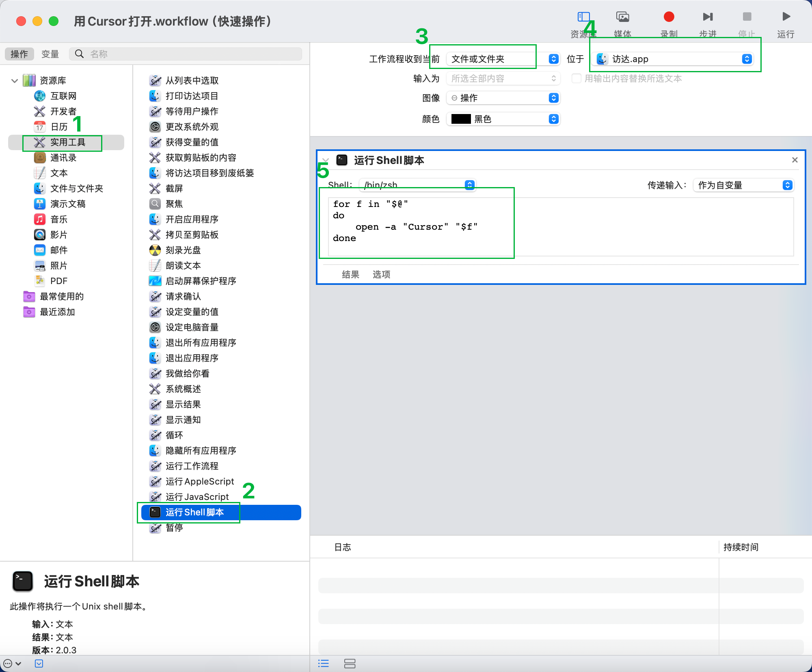
Task: Select 显示通知 action
Action: (x=183, y=420)
